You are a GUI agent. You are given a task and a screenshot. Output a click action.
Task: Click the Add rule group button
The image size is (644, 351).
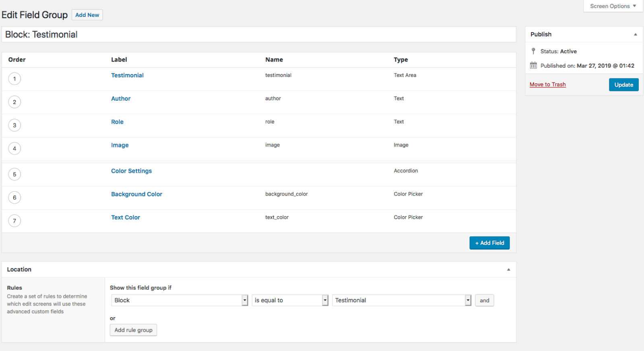click(133, 330)
